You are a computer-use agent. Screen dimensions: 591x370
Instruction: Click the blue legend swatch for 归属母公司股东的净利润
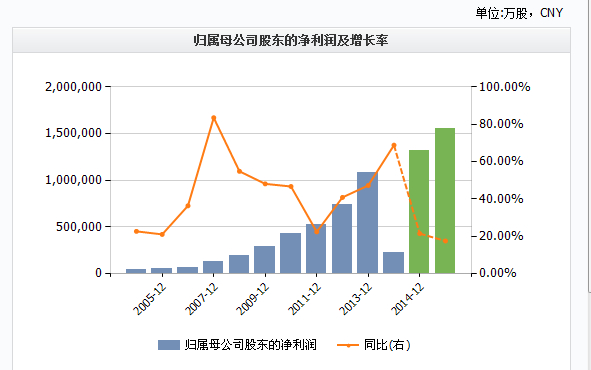[x=168, y=345]
